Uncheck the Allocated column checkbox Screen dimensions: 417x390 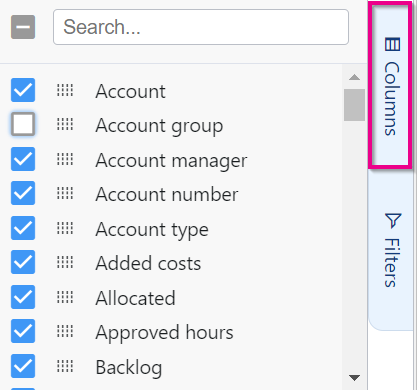23,297
